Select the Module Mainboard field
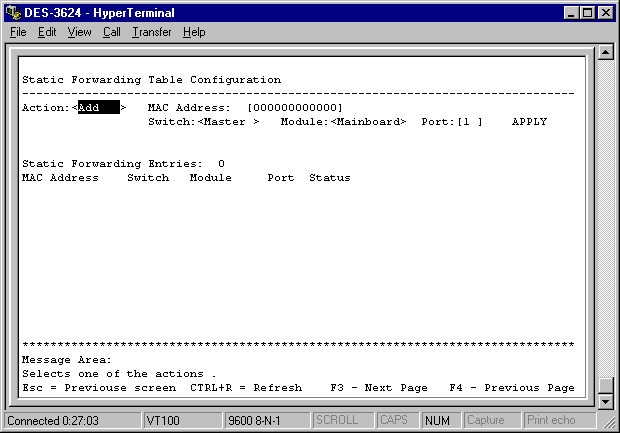Viewport: 620px width, 435px height. pos(368,122)
